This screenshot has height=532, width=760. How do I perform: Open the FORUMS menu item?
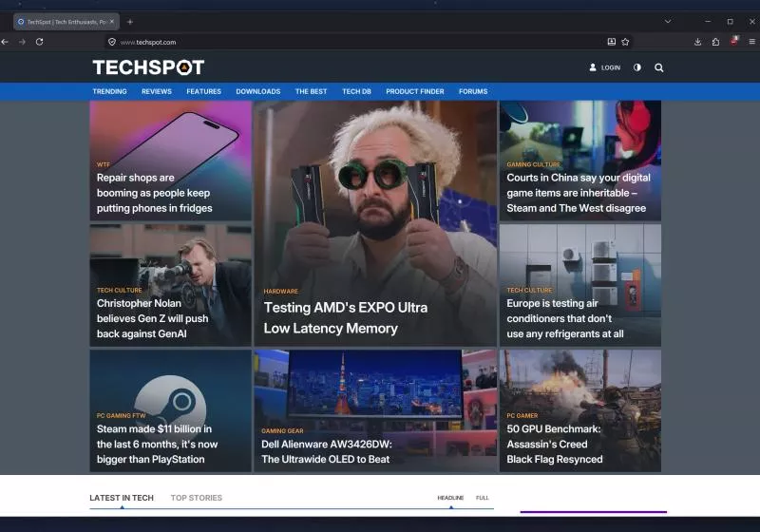pyautogui.click(x=473, y=91)
